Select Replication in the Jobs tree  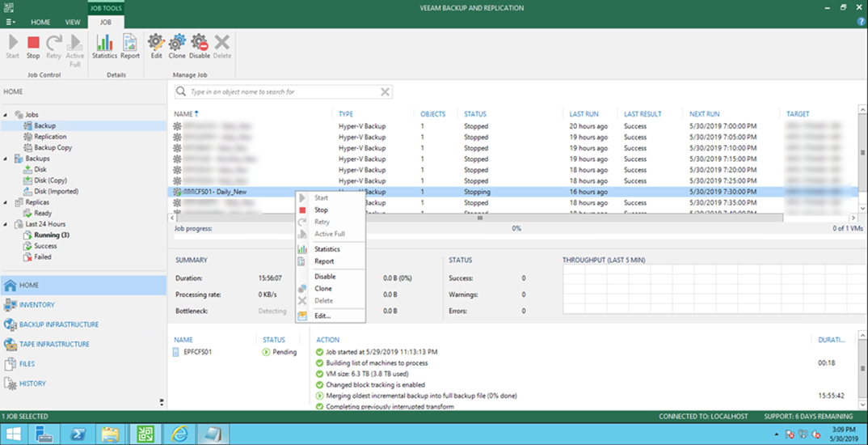pos(50,137)
